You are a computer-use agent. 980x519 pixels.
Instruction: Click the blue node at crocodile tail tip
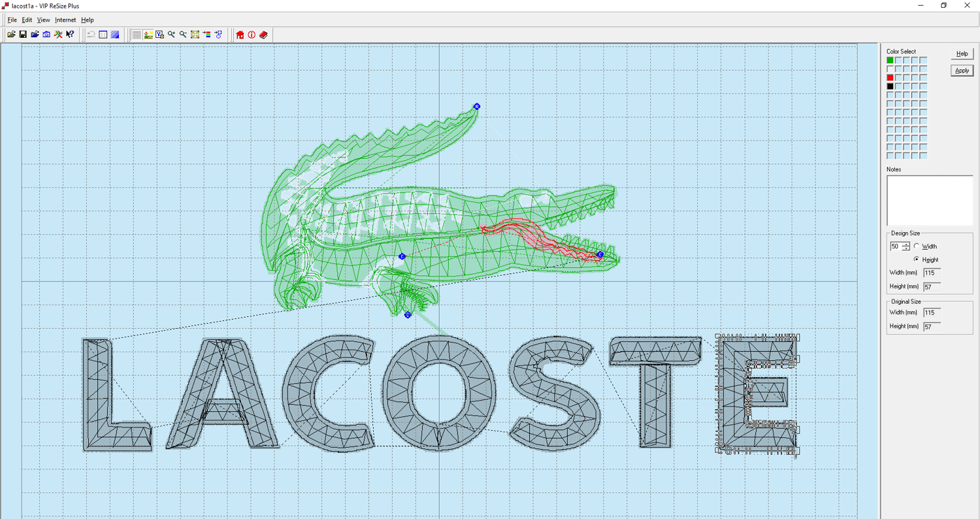[477, 106]
